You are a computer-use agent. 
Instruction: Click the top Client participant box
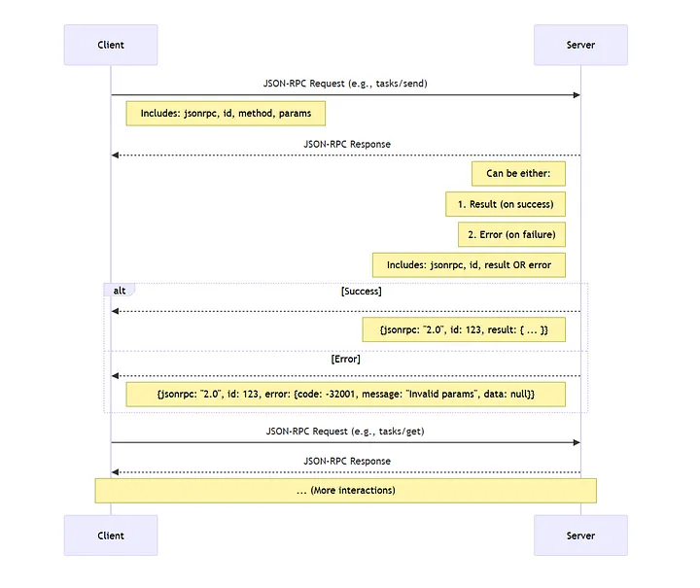[111, 45]
